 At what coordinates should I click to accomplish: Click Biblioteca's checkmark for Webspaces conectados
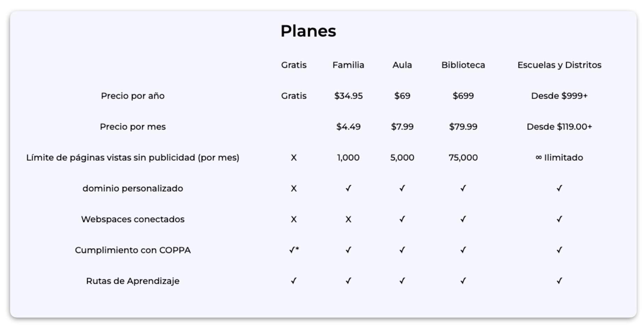click(463, 219)
